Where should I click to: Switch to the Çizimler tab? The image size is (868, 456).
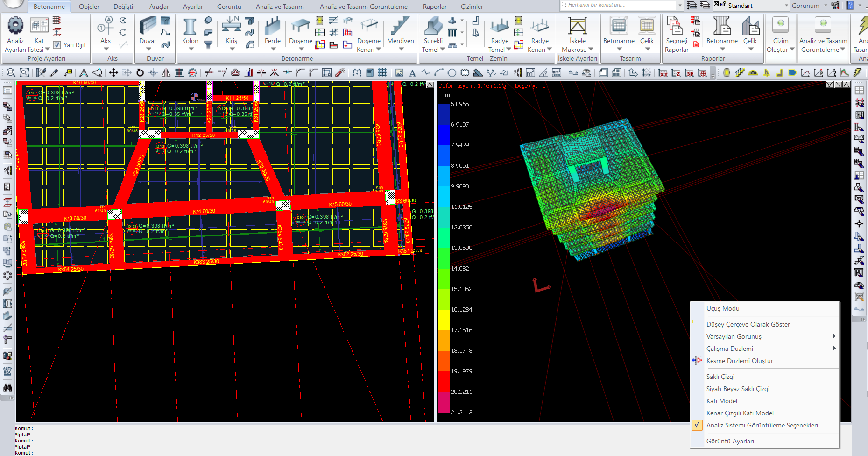(472, 7)
